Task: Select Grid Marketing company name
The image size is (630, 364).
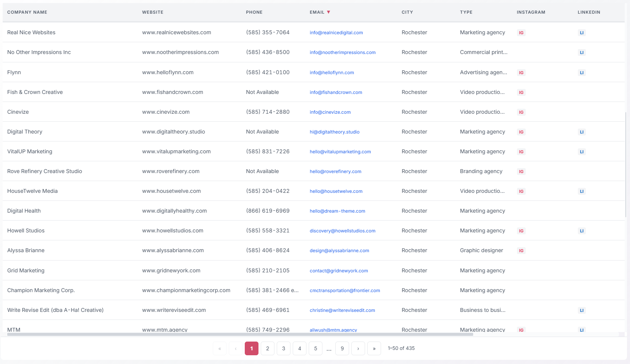Action: pyautogui.click(x=26, y=270)
